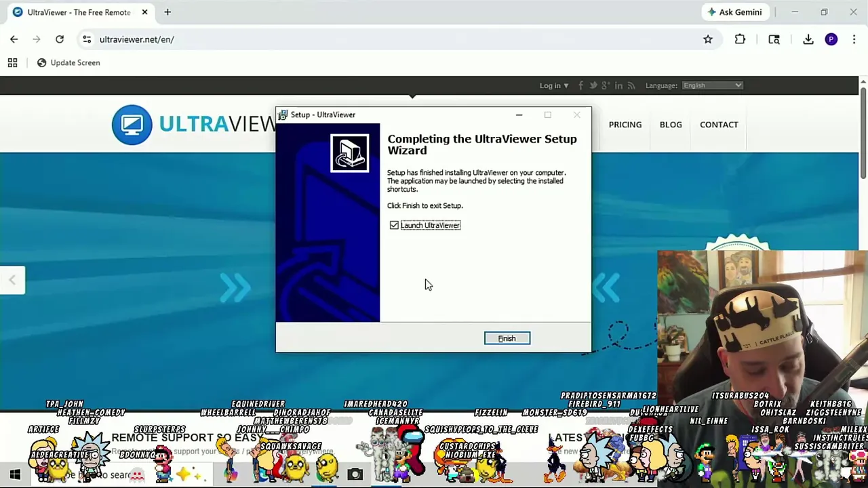Bookmark this page with the star icon
Screen dimensions: 868x488
coord(708,39)
